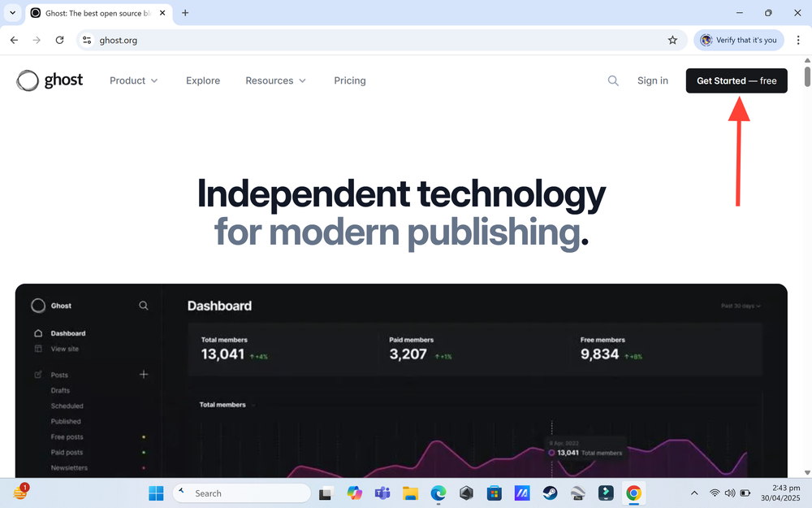Click the 'Verify that it's you' profile button
The width and height of the screenshot is (812, 508).
click(738, 40)
